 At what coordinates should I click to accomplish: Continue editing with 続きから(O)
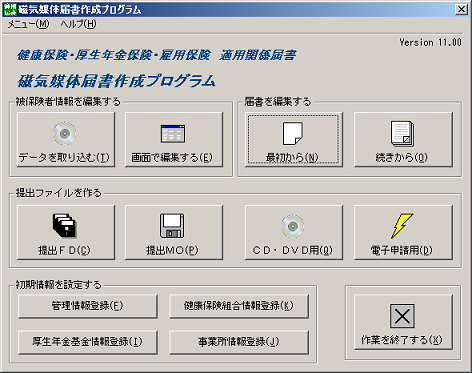(x=403, y=139)
